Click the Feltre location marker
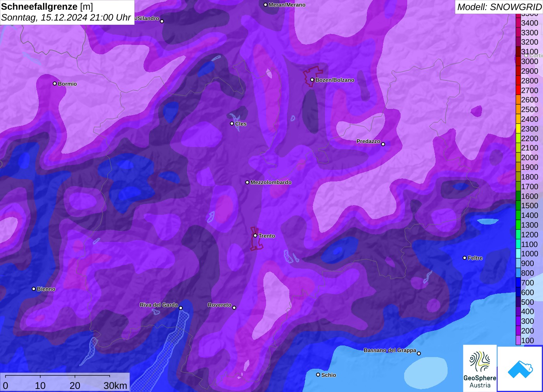This screenshot has width=543, height=392. pos(465,258)
